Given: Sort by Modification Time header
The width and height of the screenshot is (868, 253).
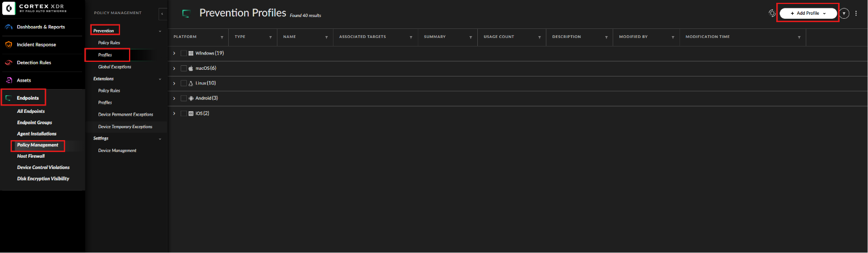Looking at the screenshot, I should [x=707, y=37].
